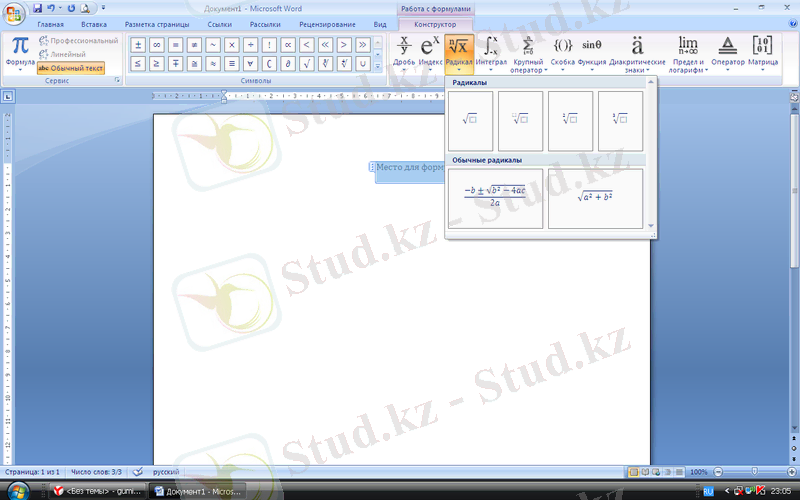Open the Вставка tab
800x500 pixels.
(94, 24)
